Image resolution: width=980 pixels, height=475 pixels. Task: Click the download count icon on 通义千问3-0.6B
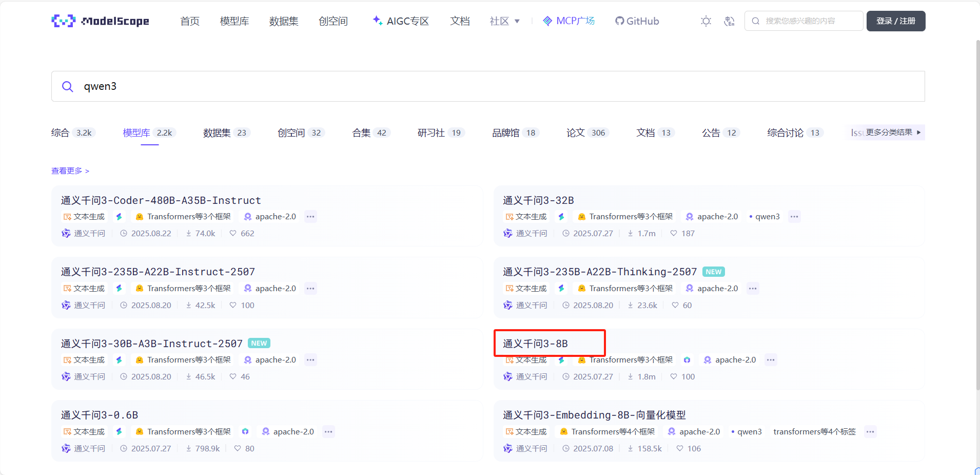click(x=188, y=448)
